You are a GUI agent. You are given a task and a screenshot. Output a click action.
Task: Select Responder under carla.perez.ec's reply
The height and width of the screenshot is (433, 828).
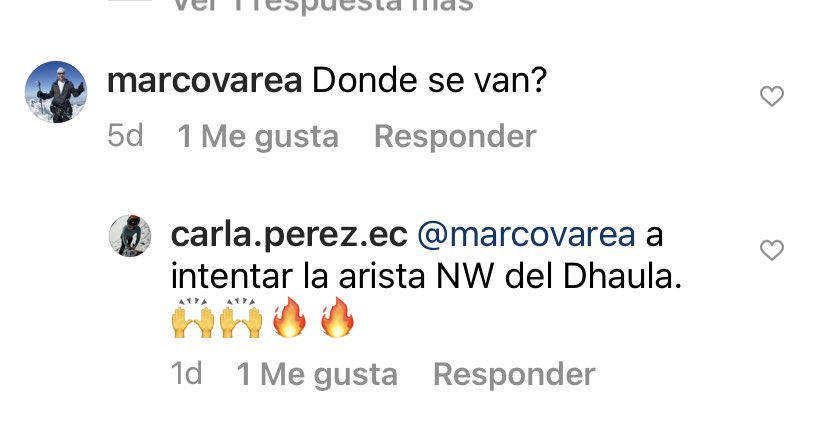[514, 374]
